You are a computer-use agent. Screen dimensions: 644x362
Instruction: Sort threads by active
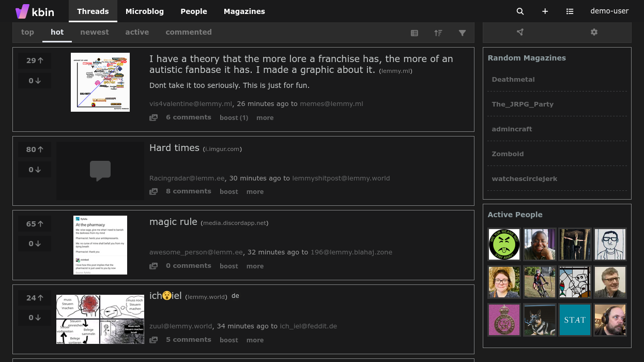(x=137, y=32)
